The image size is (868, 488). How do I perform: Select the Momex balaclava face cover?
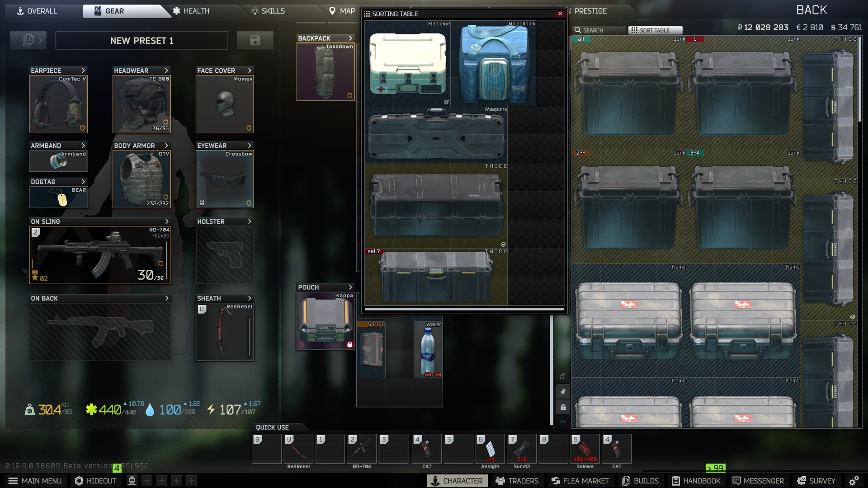pyautogui.click(x=225, y=104)
